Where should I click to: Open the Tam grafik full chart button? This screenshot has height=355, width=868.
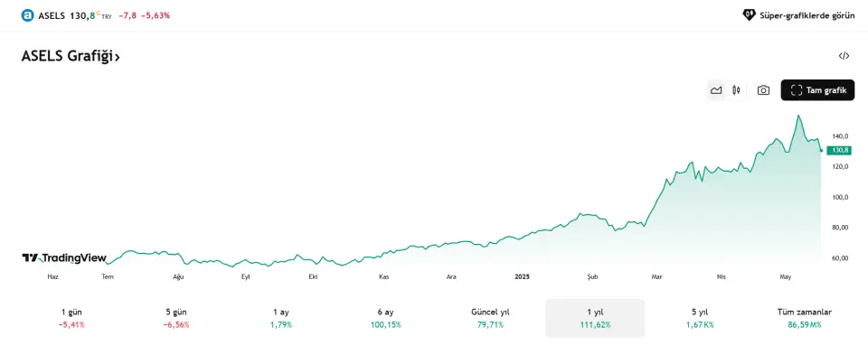click(x=817, y=90)
